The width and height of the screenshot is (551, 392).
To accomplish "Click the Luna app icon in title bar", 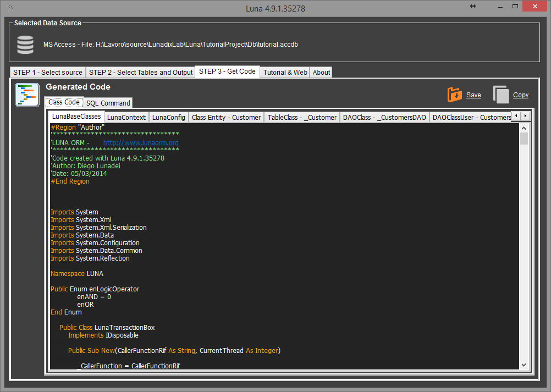I will [10, 8].
